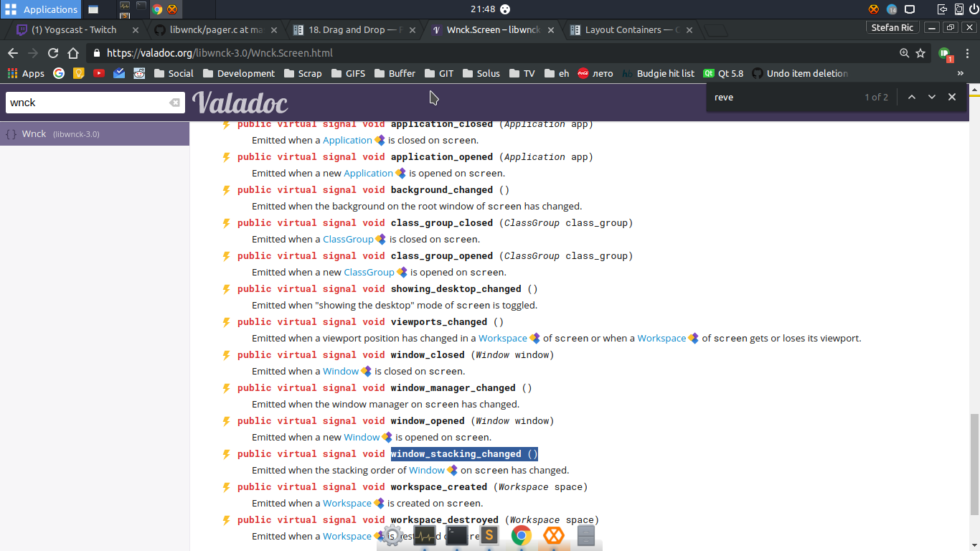Go back with the browser back arrow
Viewport: 980px width, 551px height.
click(13, 53)
